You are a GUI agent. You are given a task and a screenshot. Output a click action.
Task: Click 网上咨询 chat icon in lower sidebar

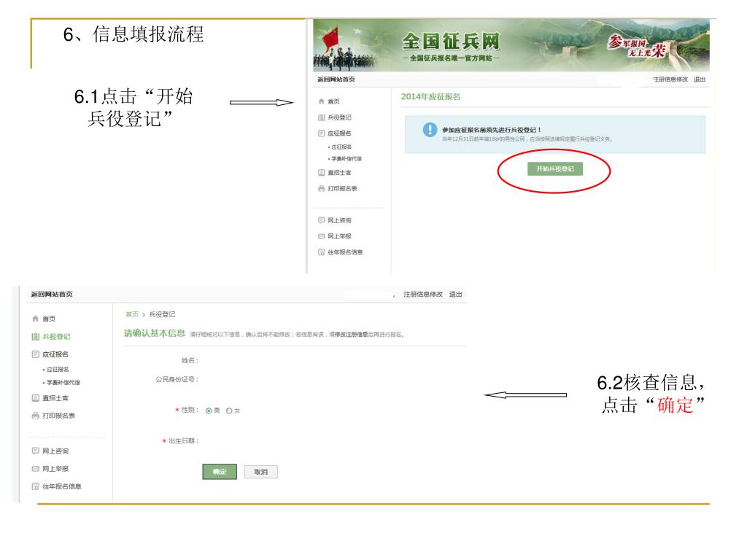(35, 451)
